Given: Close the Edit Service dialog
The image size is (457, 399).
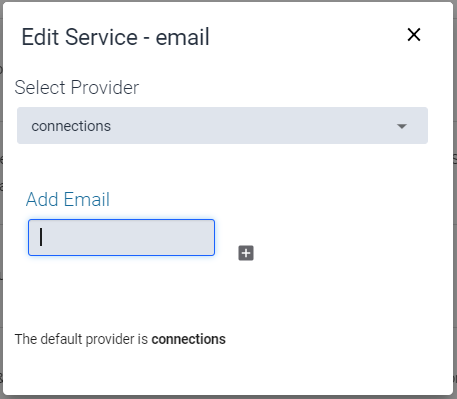Looking at the screenshot, I should pyautogui.click(x=414, y=35).
